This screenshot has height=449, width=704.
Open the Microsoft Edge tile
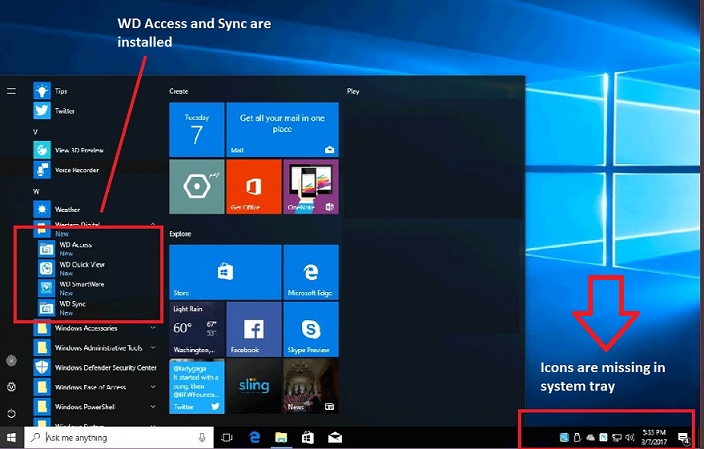point(310,272)
